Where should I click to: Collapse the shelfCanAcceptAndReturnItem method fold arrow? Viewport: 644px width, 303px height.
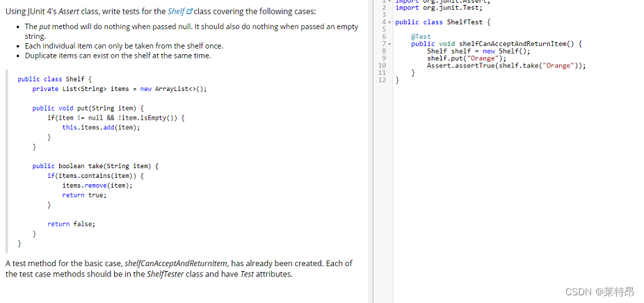[389, 44]
